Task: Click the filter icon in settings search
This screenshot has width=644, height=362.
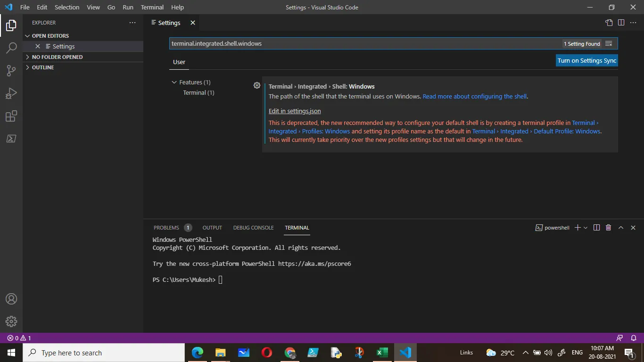Action: [x=609, y=44]
